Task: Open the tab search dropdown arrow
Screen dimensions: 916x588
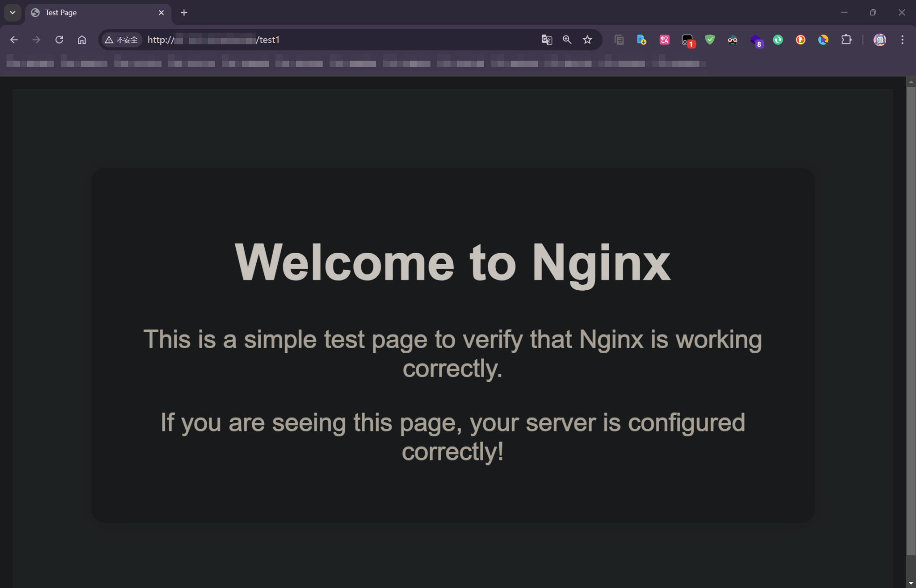Action: 13,13
